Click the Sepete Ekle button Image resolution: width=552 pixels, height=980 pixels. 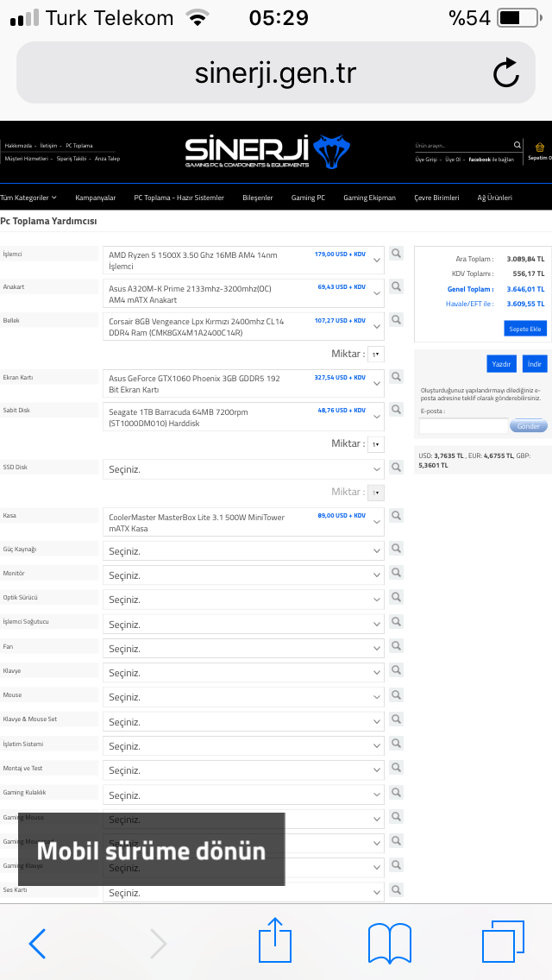525,329
